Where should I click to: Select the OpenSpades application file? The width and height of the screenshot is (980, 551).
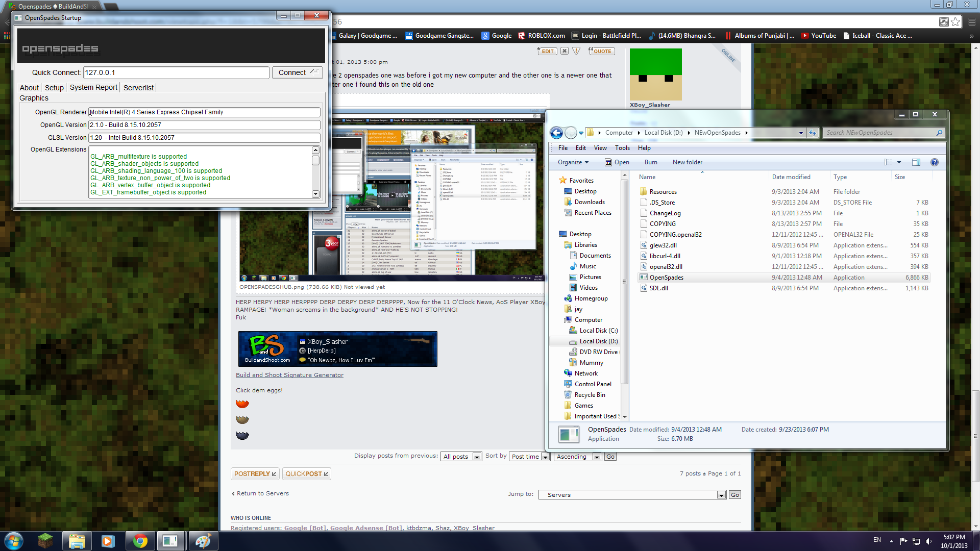click(667, 278)
